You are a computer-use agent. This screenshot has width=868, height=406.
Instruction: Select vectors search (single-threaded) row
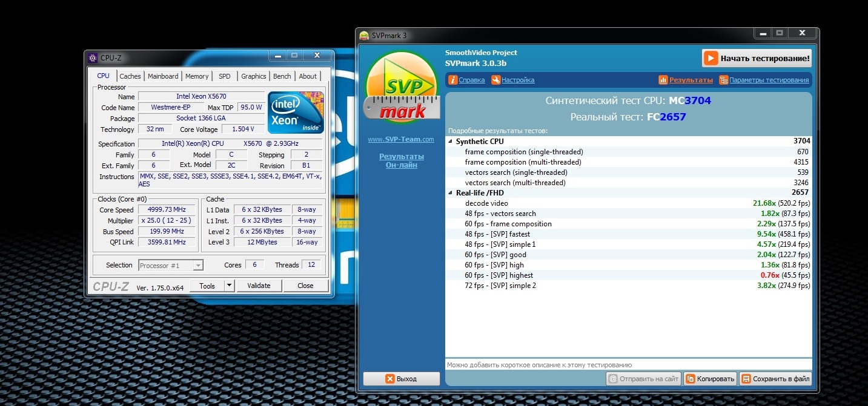[629, 172]
